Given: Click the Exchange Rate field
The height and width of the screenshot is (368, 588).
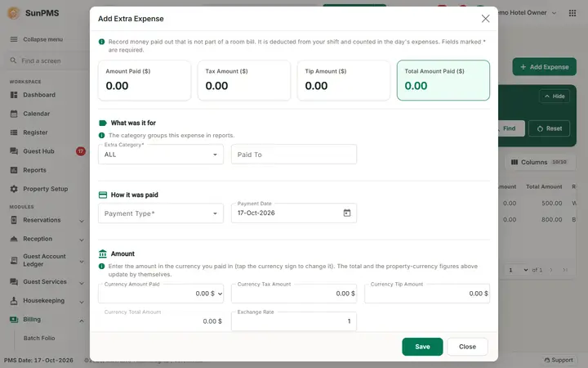Looking at the screenshot, I should [x=294, y=321].
